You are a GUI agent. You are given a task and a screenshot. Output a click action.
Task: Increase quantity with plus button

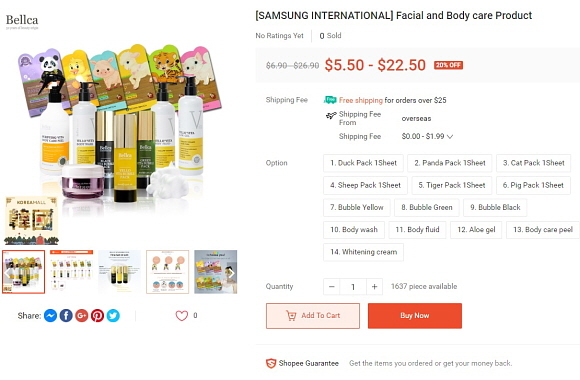374,287
